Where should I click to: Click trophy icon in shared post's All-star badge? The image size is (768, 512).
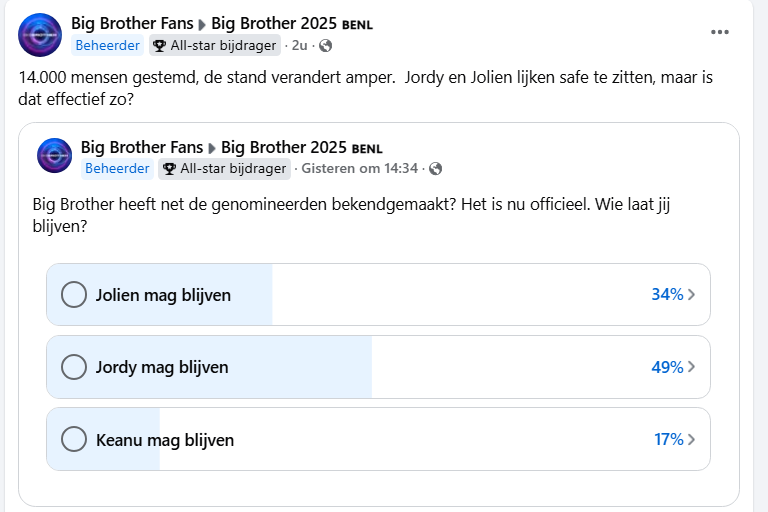(169, 169)
